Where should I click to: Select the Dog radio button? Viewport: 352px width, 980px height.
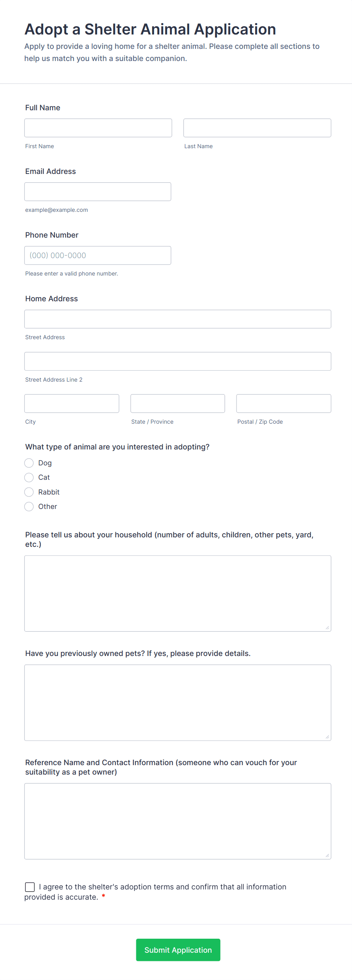[29, 463]
